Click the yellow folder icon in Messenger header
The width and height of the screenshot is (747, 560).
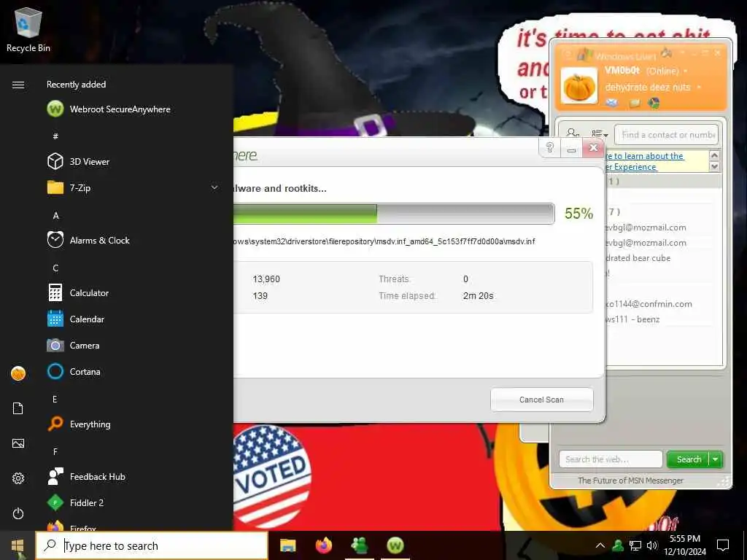[635, 103]
